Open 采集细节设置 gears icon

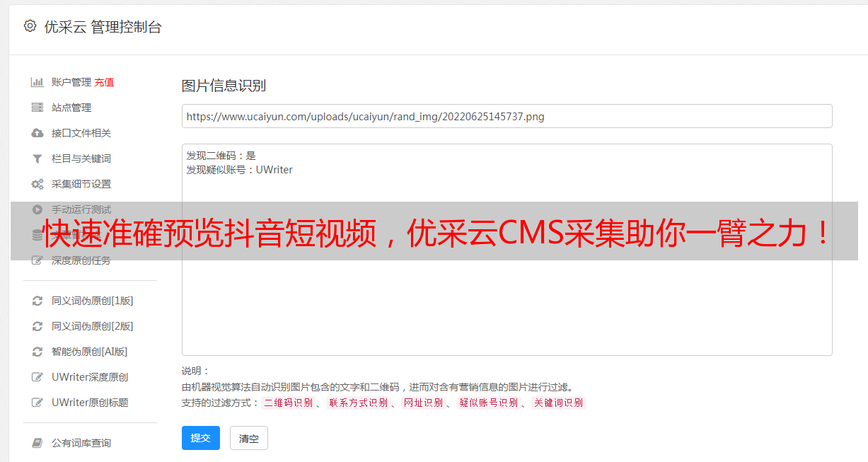tap(37, 184)
